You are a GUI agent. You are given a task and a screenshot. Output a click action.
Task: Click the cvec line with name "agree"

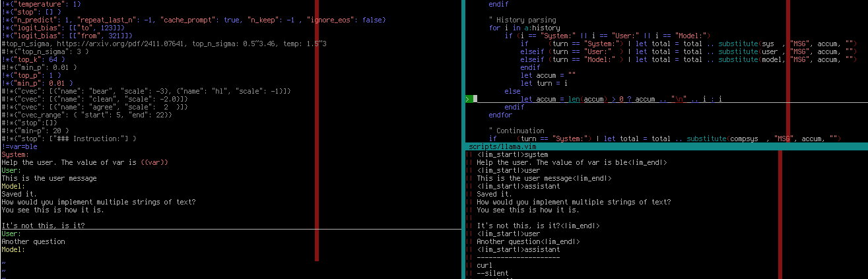coord(95,107)
